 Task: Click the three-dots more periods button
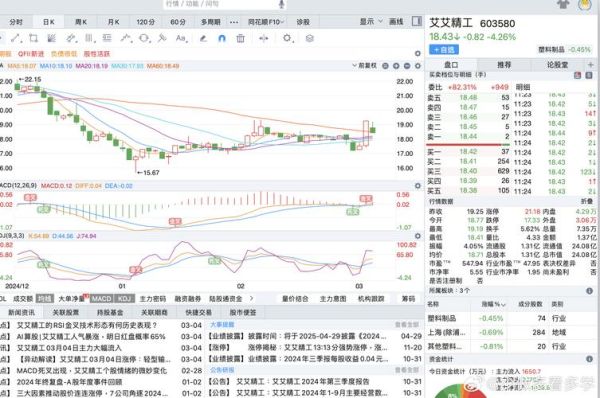pos(234,22)
